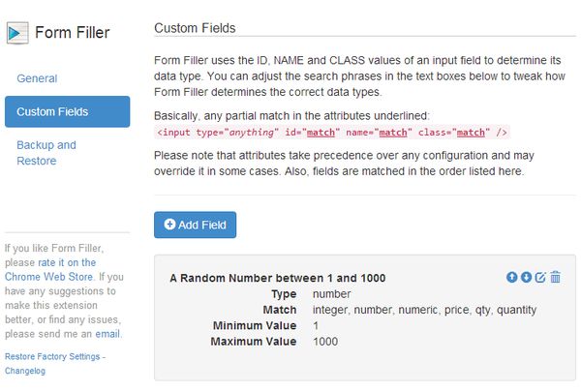The width and height of the screenshot is (581, 392).
Task: Select the Custom Fields tab
Action: point(67,112)
